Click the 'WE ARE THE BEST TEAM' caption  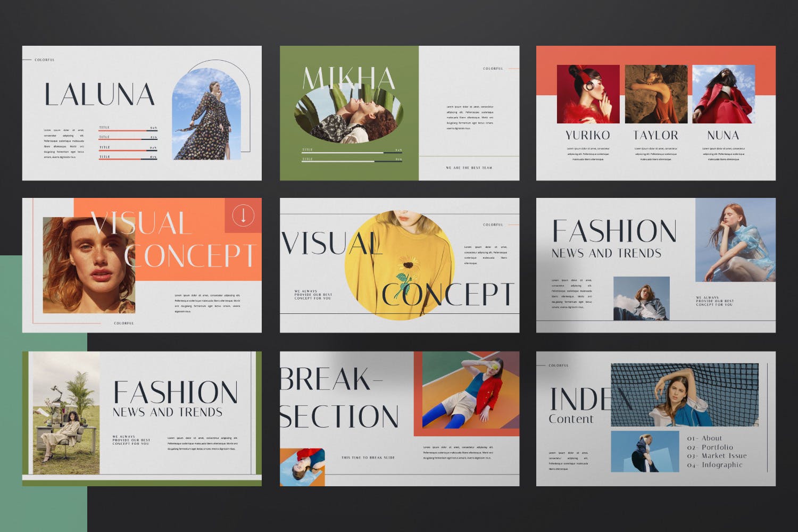click(x=469, y=168)
